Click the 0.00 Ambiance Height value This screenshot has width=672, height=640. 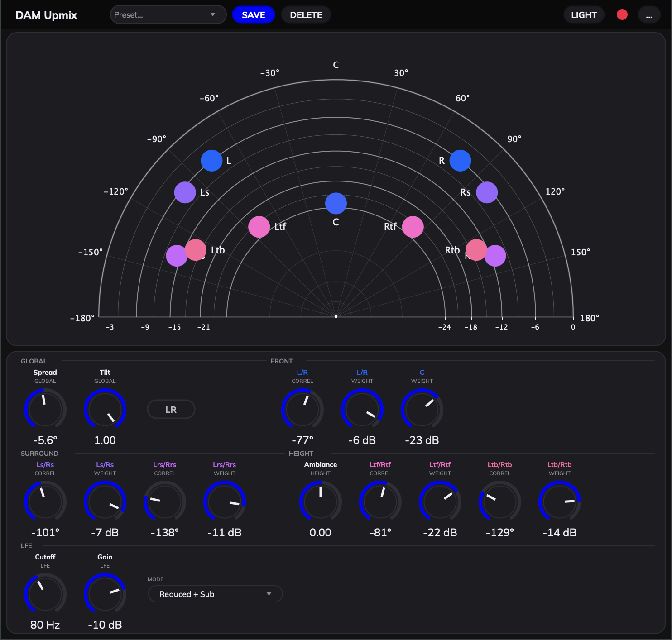point(321,533)
